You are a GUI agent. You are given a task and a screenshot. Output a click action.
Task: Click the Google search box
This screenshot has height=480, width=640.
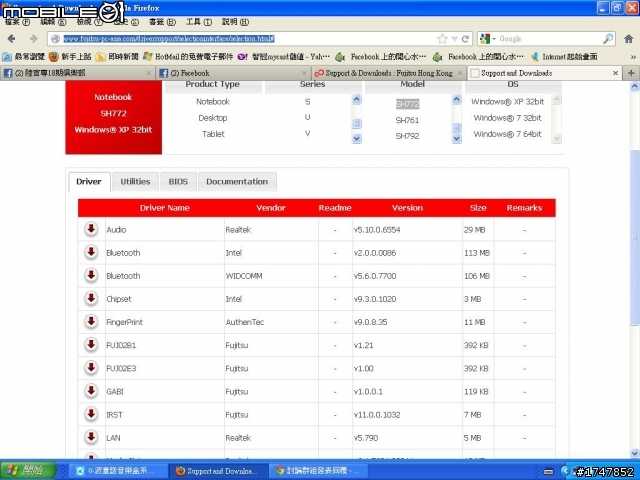point(549,39)
